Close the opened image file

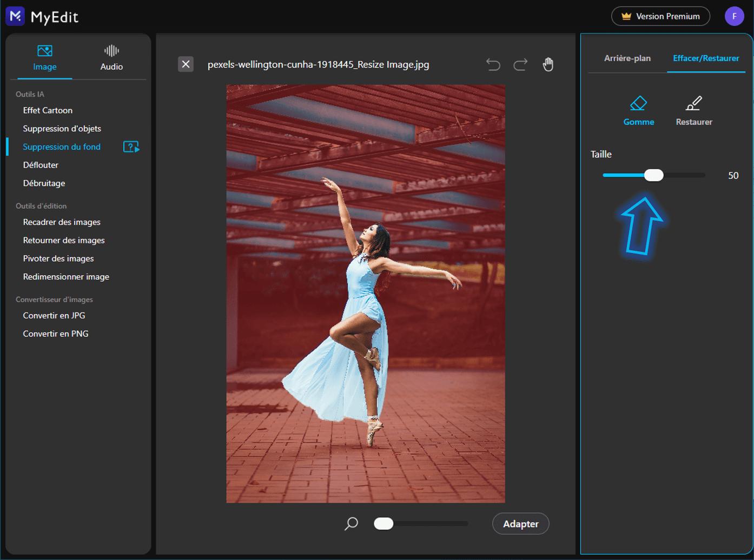coord(186,64)
